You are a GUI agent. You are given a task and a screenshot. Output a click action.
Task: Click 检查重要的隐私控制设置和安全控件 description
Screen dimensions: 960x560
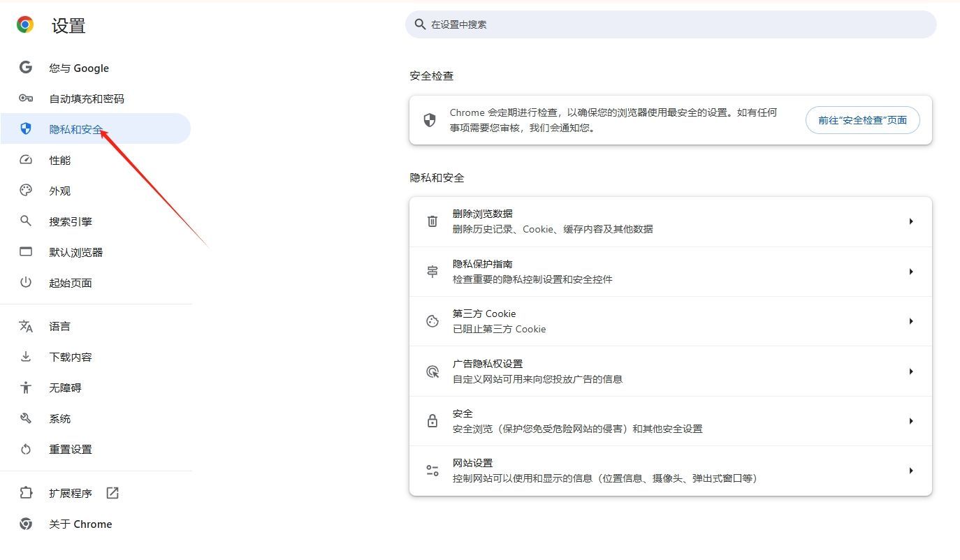click(x=532, y=279)
